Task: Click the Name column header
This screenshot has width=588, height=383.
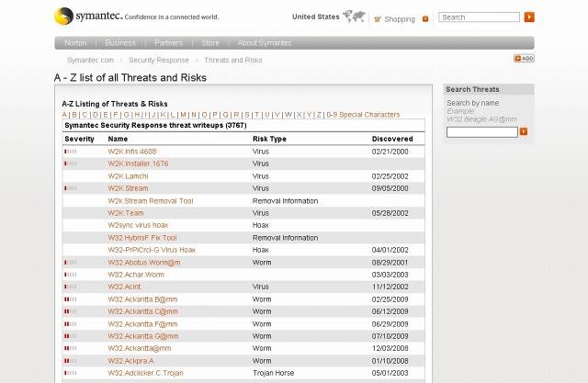Action: (x=118, y=139)
